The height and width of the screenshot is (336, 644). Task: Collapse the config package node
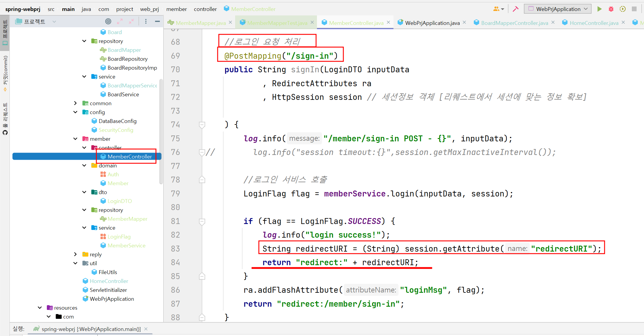coord(75,112)
